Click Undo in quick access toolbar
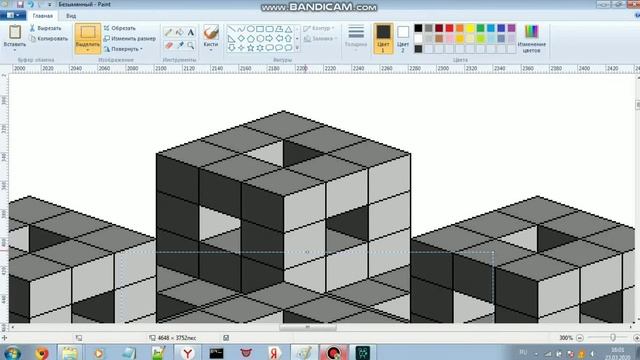 [x=31, y=4]
